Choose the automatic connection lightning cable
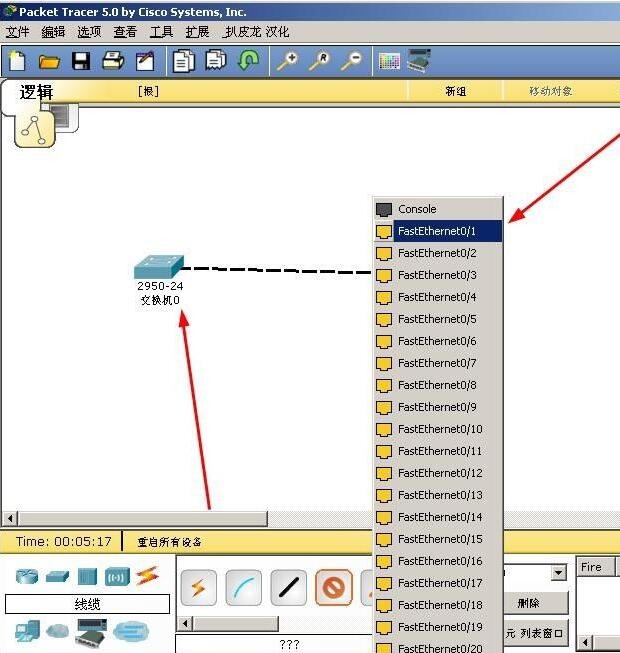The image size is (620, 653). pos(199,587)
